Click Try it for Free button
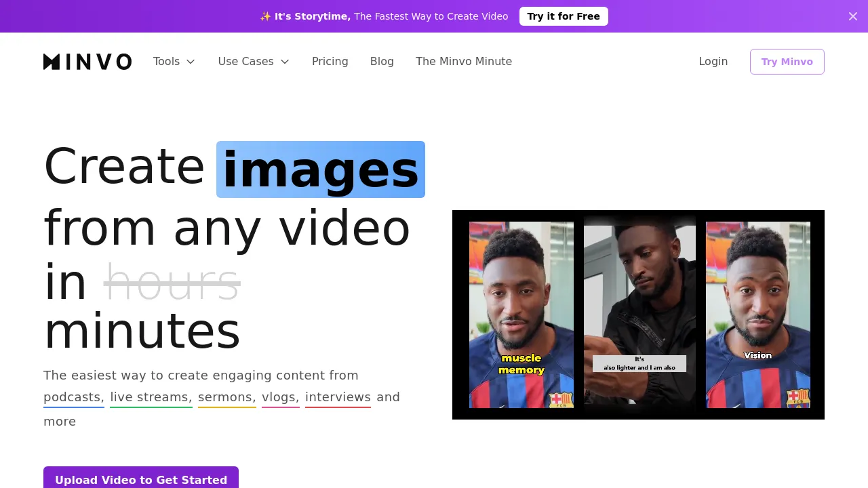 [564, 16]
